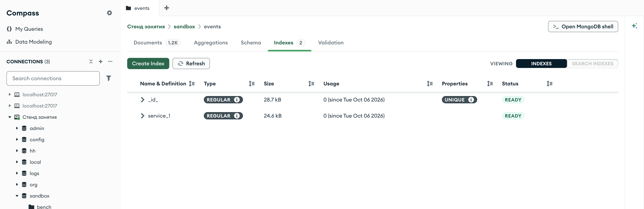
Task: Sort indexes by Type column
Action: 252,84
